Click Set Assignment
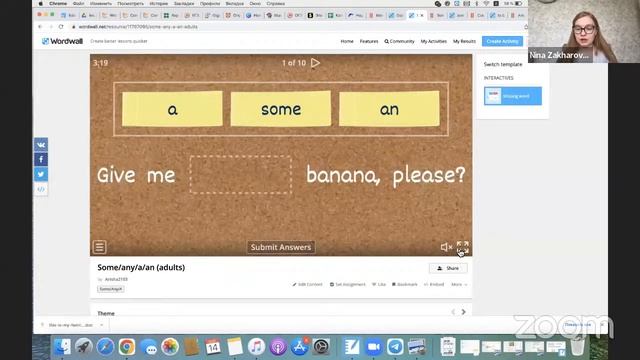The width and height of the screenshot is (640, 360). [348, 284]
